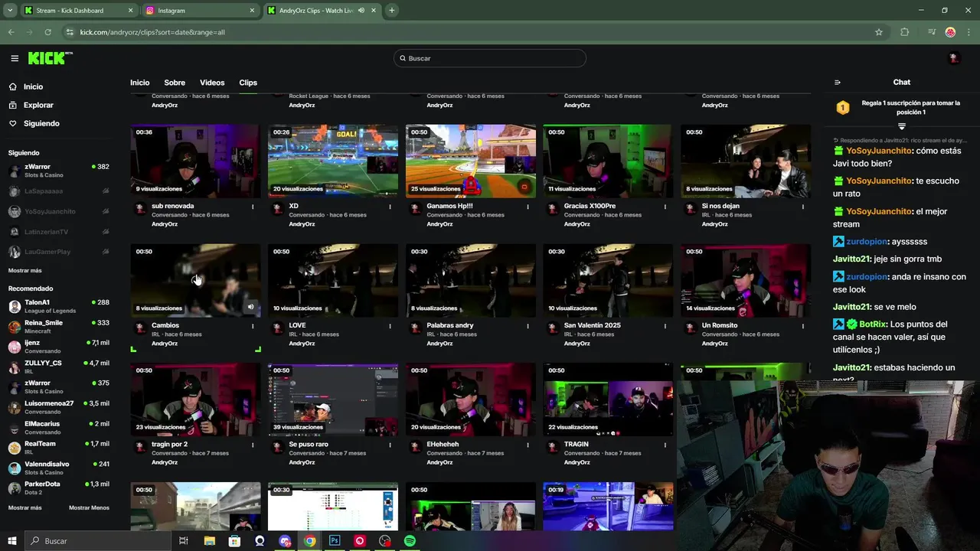This screenshot has height=551, width=980.
Task: Open the Chrome extensions puzzle icon
Action: click(x=905, y=32)
